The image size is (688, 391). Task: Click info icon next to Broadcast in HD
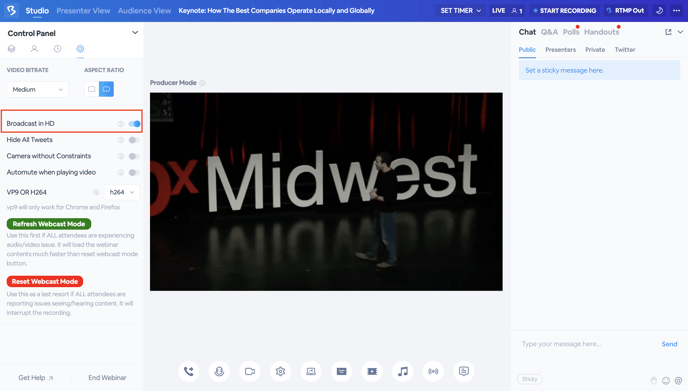tap(121, 124)
